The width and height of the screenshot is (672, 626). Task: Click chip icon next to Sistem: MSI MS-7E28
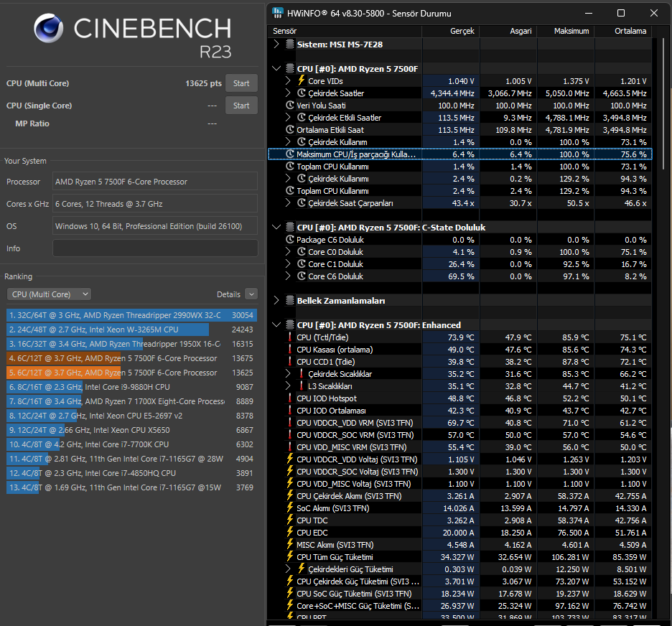(x=290, y=44)
